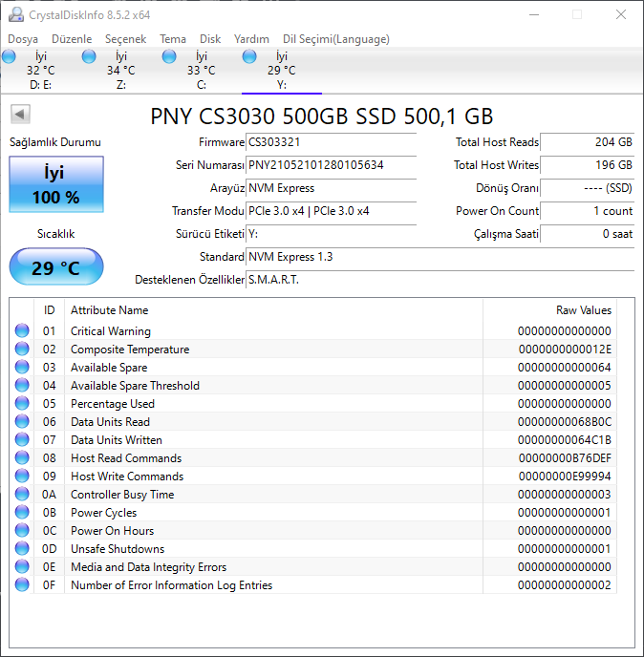The height and width of the screenshot is (657, 644).
Task: Open the Dosya menu
Action: point(23,39)
